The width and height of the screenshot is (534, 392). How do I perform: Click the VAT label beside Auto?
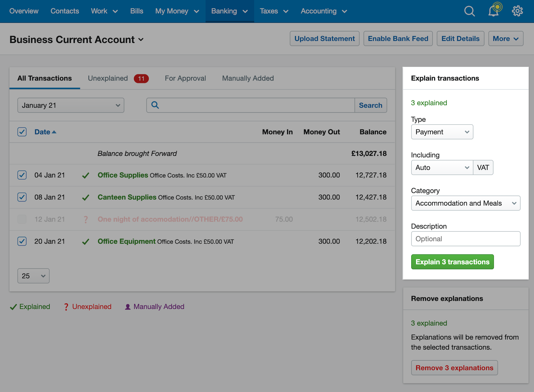pyautogui.click(x=483, y=168)
